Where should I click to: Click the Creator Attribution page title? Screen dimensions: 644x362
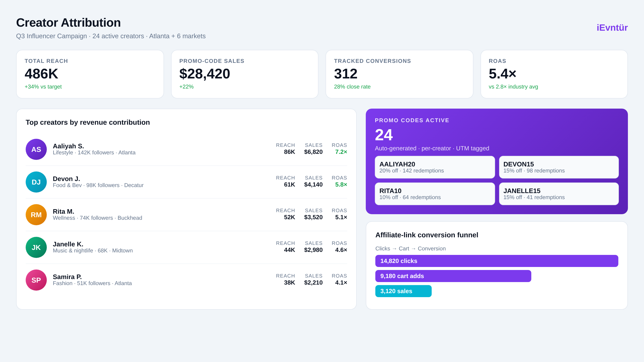point(68,23)
